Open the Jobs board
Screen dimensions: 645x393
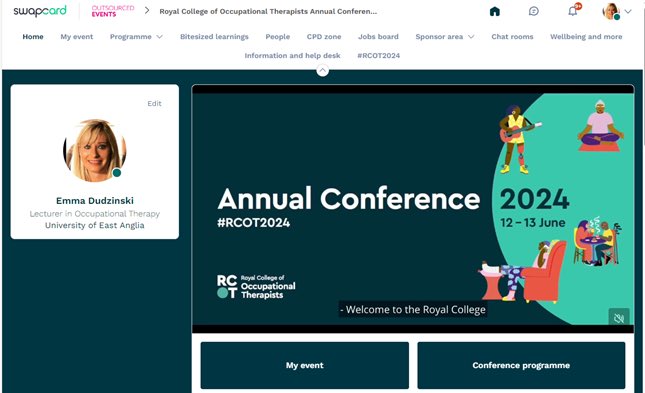coord(378,37)
